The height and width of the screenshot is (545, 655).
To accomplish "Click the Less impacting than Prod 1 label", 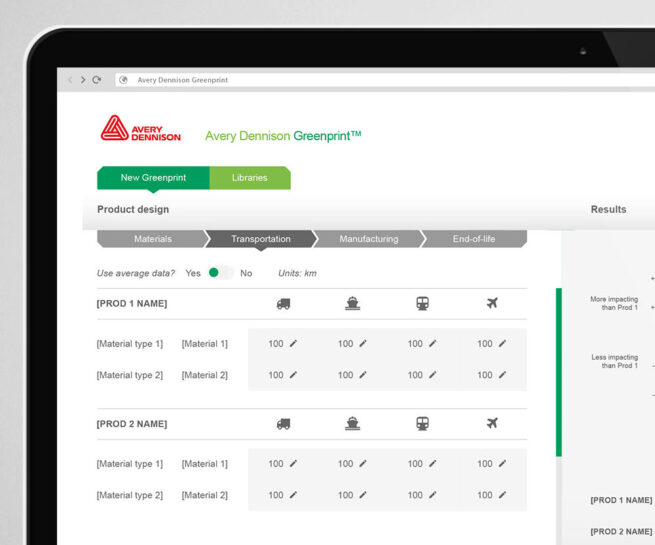I will tap(614, 361).
